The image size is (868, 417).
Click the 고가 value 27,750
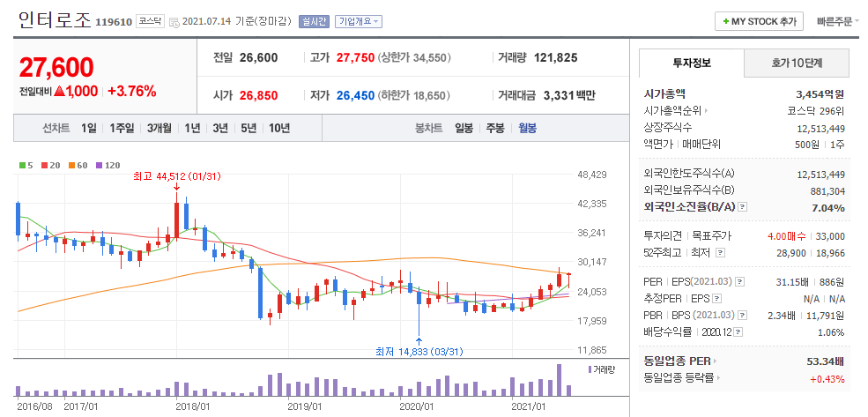coord(355,57)
